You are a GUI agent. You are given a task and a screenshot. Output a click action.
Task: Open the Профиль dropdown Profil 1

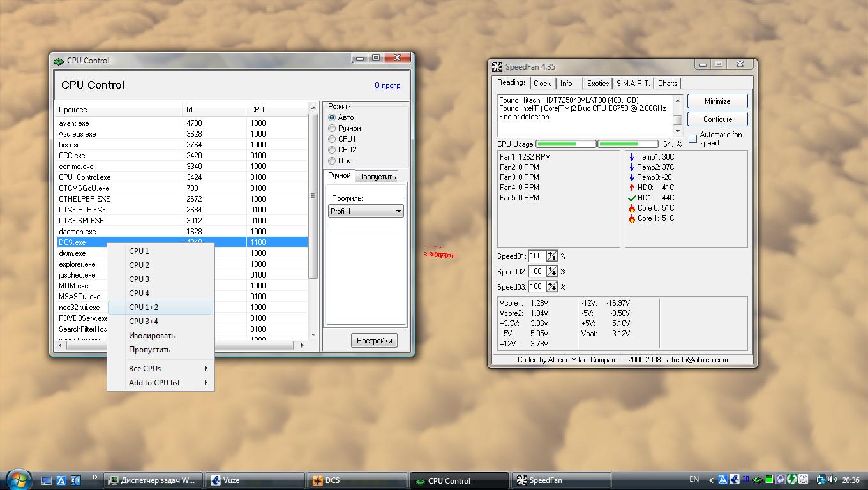pos(366,211)
